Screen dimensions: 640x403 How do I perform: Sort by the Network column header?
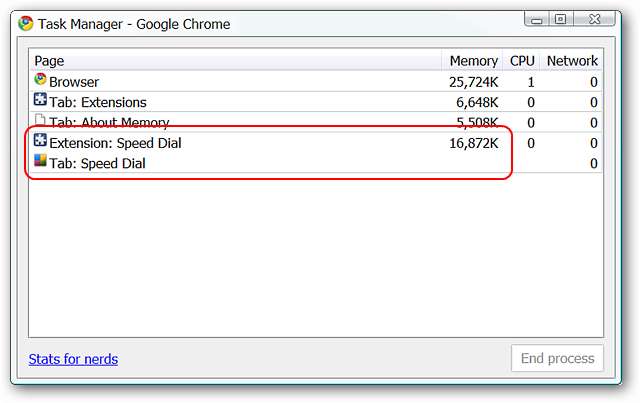pyautogui.click(x=572, y=61)
